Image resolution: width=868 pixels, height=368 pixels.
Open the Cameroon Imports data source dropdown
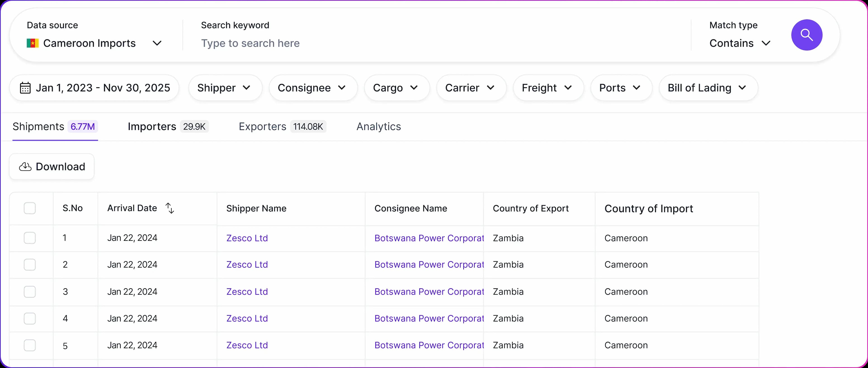pos(94,43)
